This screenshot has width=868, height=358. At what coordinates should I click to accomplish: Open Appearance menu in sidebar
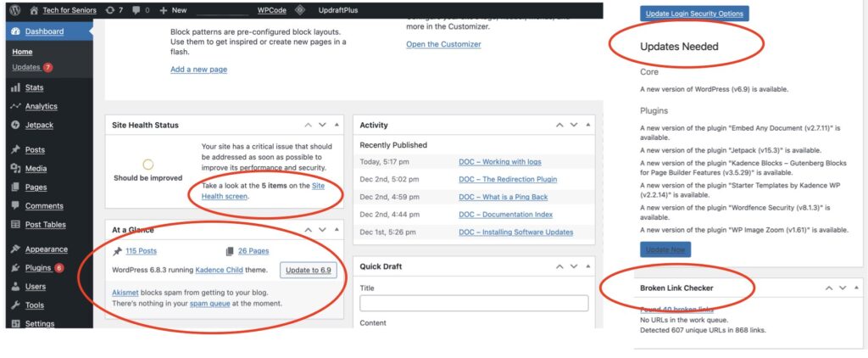point(46,249)
